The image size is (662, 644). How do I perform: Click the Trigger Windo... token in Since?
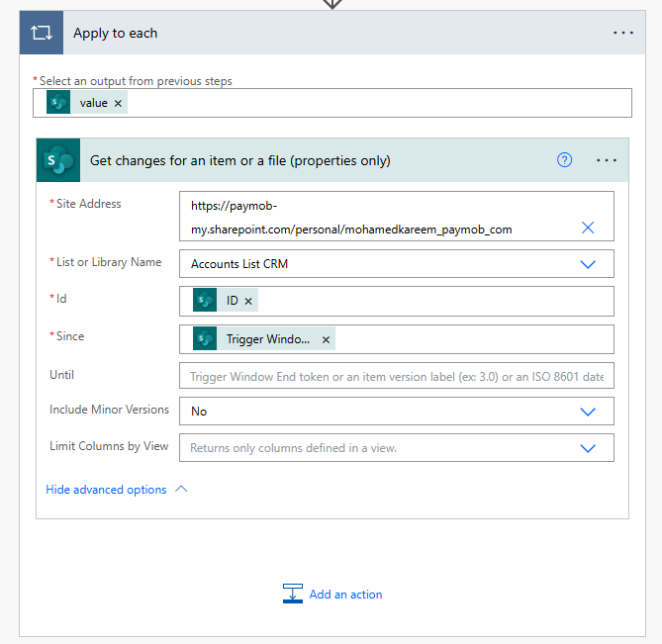click(x=264, y=339)
